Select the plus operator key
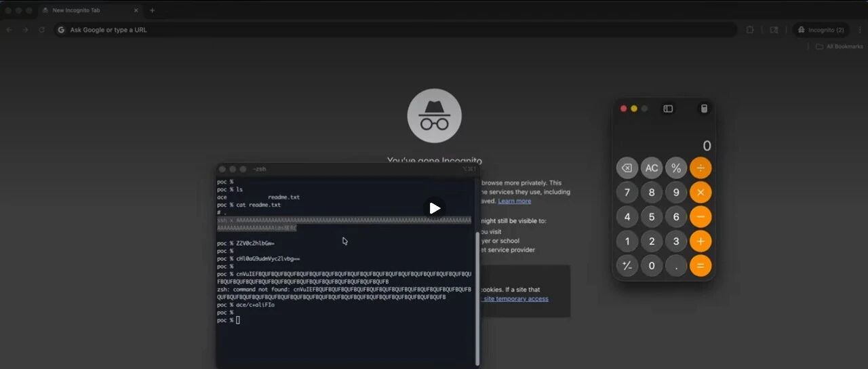The height and width of the screenshot is (369, 868). (701, 241)
